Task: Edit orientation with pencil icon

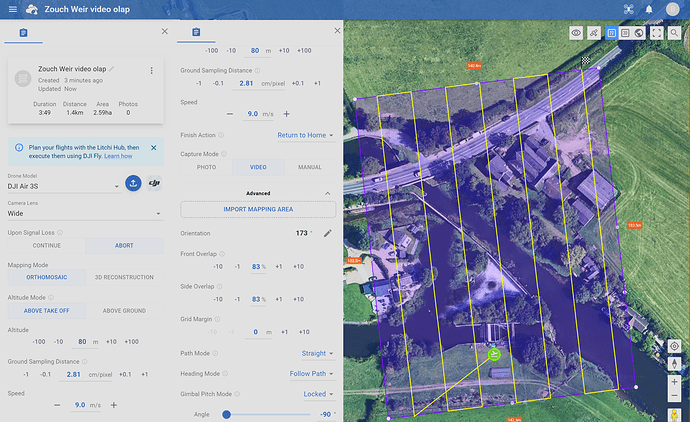Action: click(327, 233)
